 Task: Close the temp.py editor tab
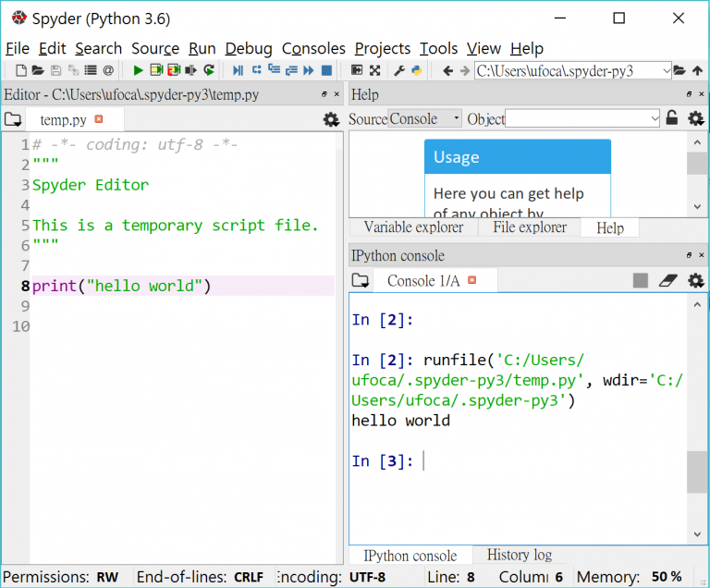pyautogui.click(x=99, y=119)
